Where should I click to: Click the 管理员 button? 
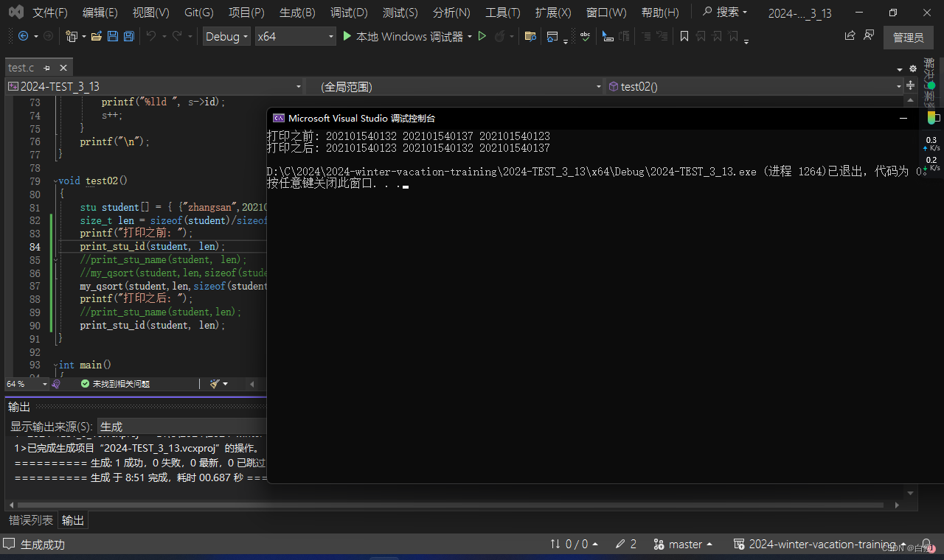coord(908,37)
